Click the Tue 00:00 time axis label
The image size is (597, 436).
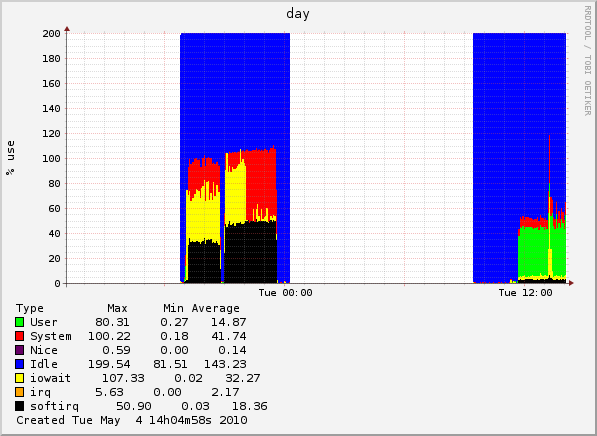tap(286, 293)
